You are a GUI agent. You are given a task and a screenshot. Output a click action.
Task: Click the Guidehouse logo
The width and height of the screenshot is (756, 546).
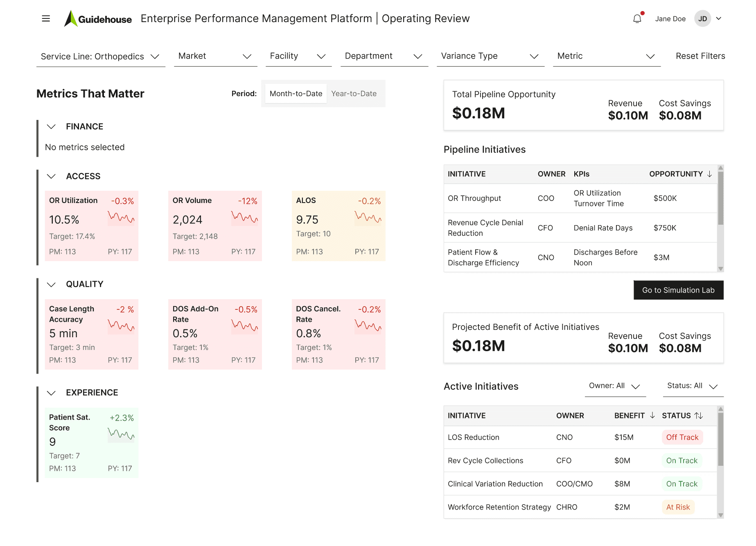tap(97, 18)
